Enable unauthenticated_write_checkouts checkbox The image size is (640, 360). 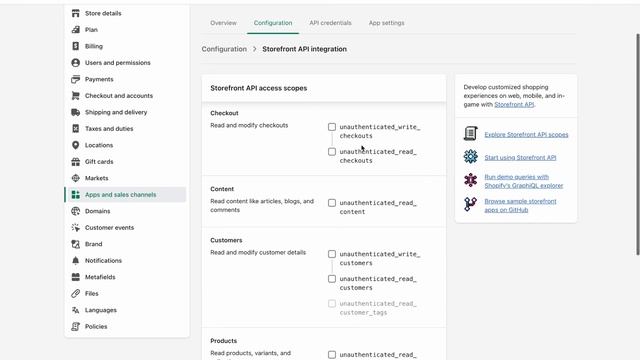point(332,127)
